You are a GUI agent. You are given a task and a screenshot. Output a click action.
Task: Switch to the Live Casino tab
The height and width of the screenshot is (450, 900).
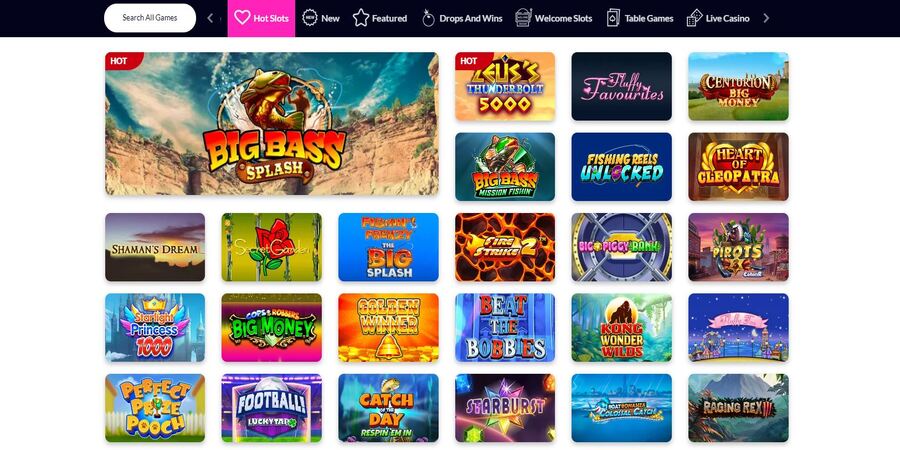pyautogui.click(x=718, y=18)
